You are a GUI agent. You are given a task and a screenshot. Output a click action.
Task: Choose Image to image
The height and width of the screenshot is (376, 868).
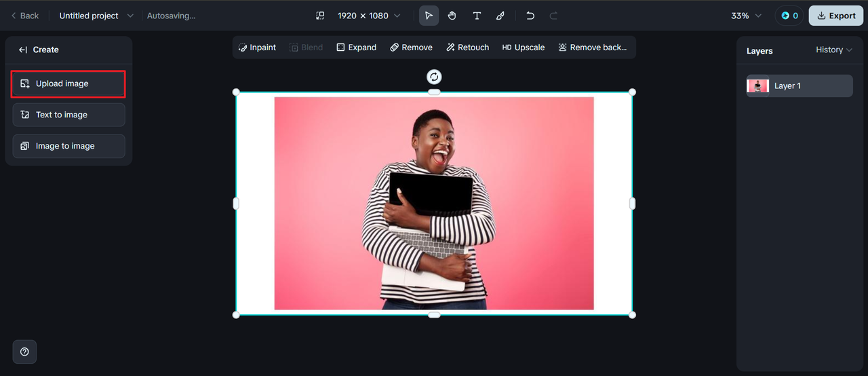click(68, 146)
